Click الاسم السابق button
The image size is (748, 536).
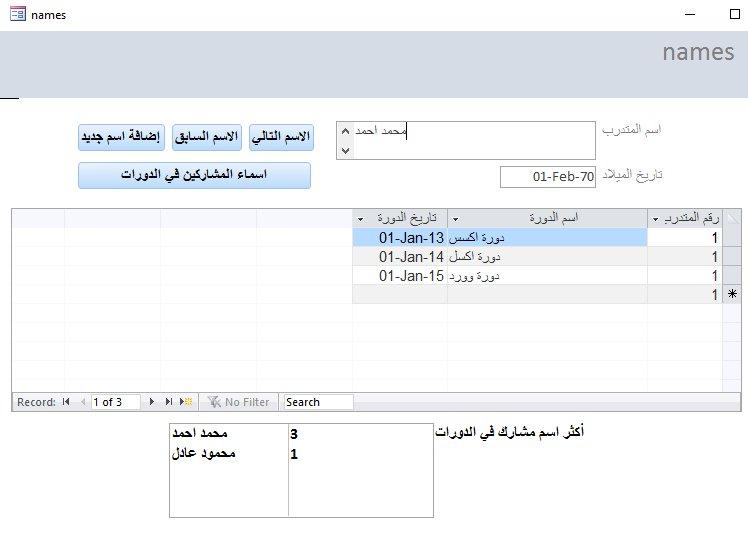pyautogui.click(x=207, y=137)
